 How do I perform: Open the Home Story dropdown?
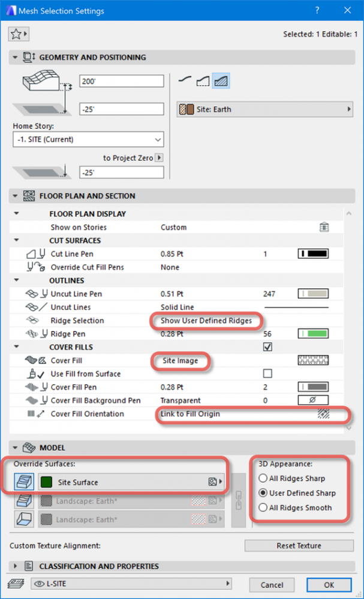88,140
